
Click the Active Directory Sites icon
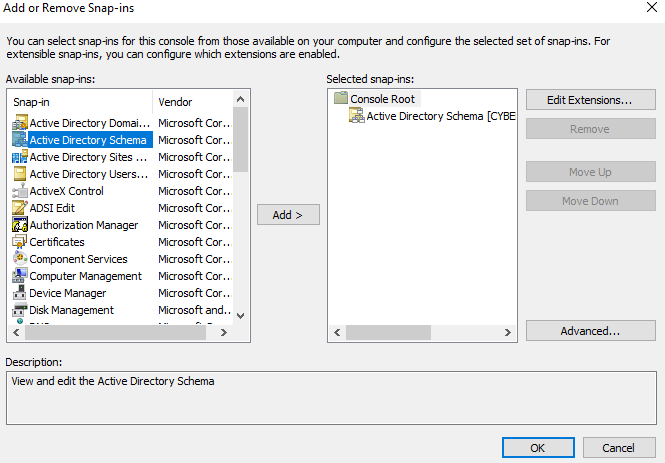click(20, 157)
